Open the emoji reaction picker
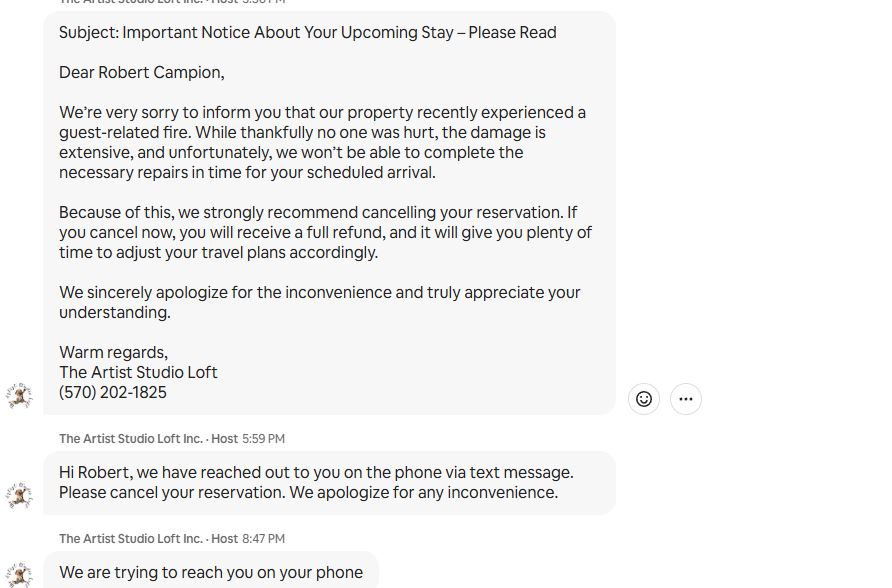The height and width of the screenshot is (588, 892). tap(644, 399)
